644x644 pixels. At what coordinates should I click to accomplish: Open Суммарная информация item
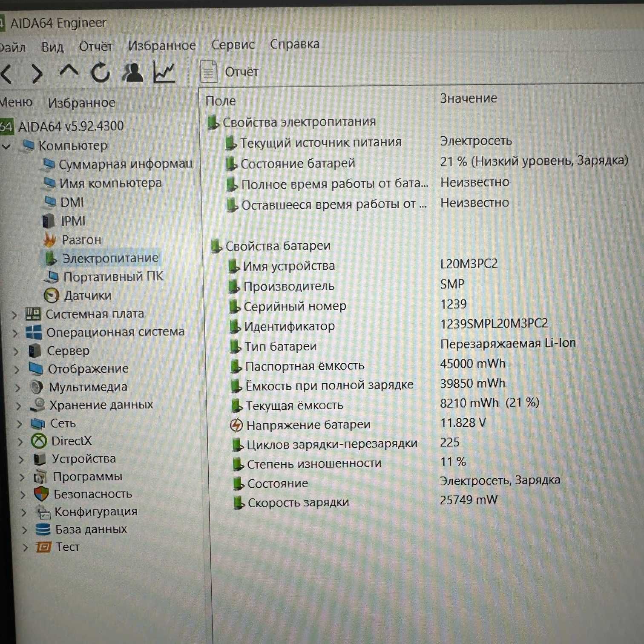(118, 164)
